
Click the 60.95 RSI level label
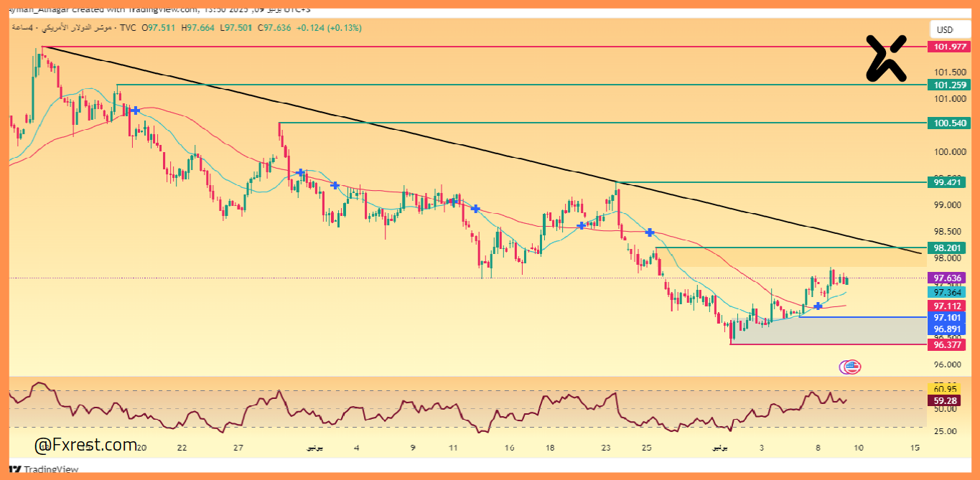[944, 390]
